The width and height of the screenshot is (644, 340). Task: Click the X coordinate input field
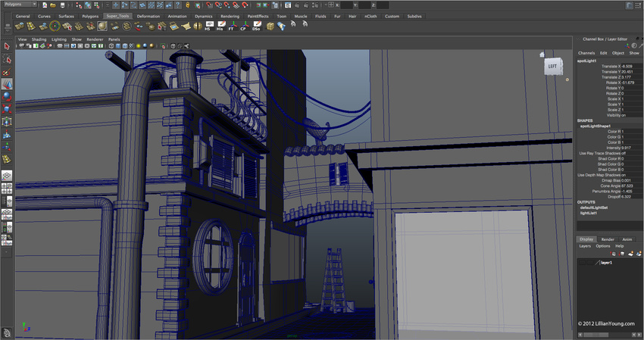[347, 5]
